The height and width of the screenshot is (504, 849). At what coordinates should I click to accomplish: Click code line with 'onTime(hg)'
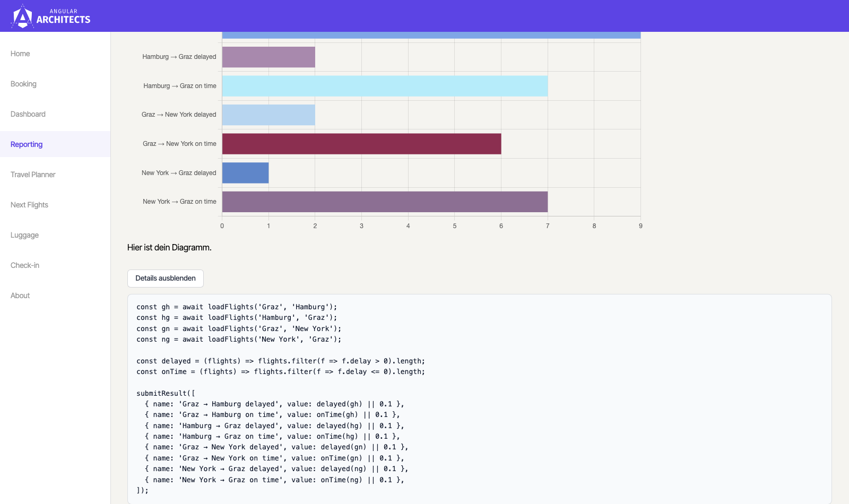tap(272, 437)
